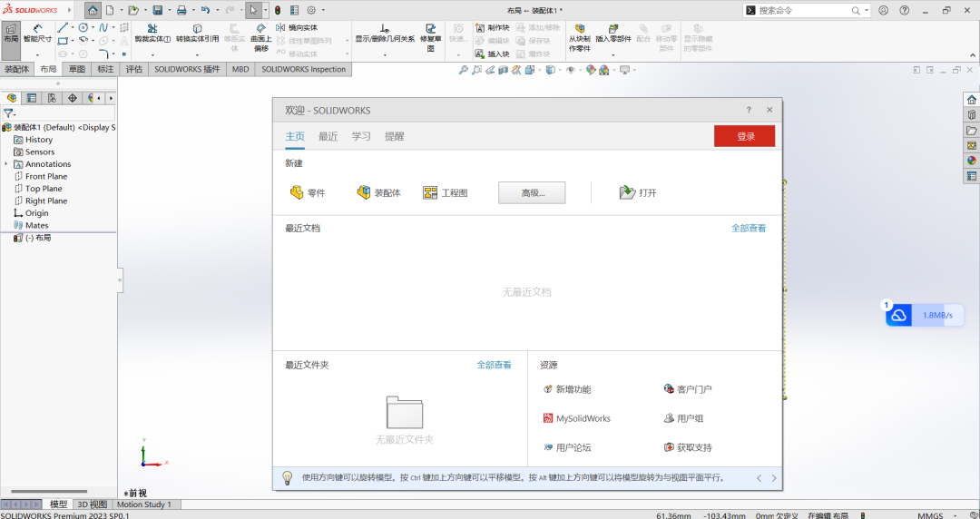
Task: Open the Options gear icon
Action: point(311,10)
